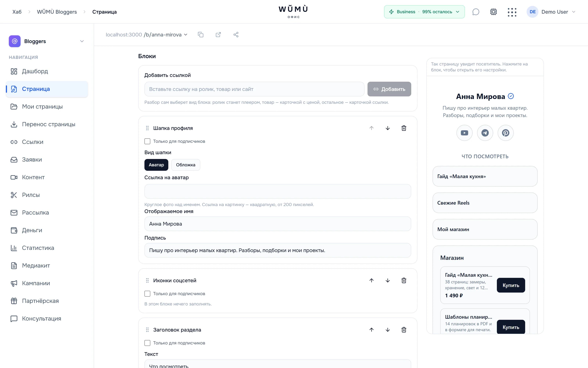Open Контент in the sidebar

[47, 177]
